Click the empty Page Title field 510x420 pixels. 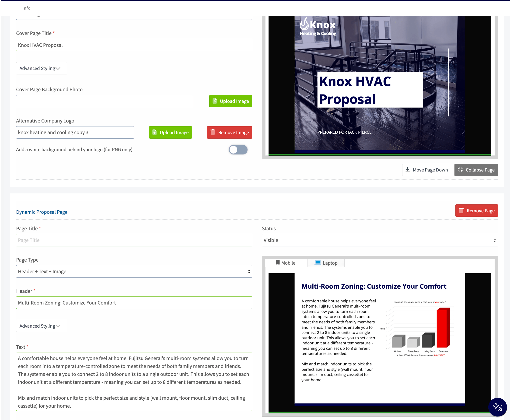pos(134,240)
